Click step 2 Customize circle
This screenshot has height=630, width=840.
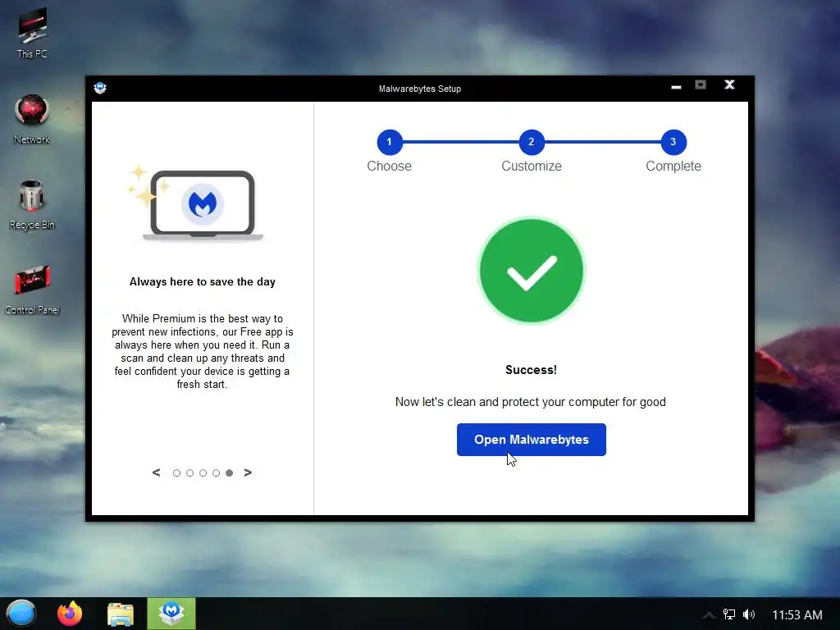point(532,142)
